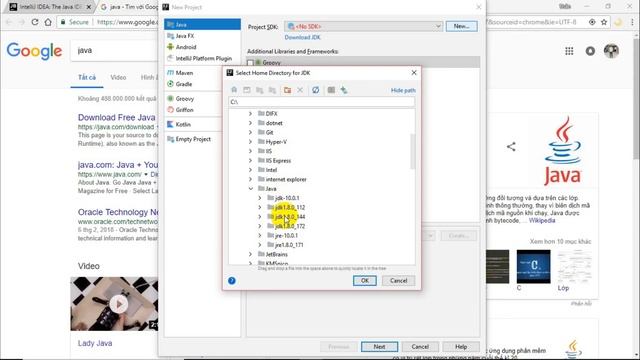Select Java FX project type
Screen dimensions: 640x360
point(202,36)
